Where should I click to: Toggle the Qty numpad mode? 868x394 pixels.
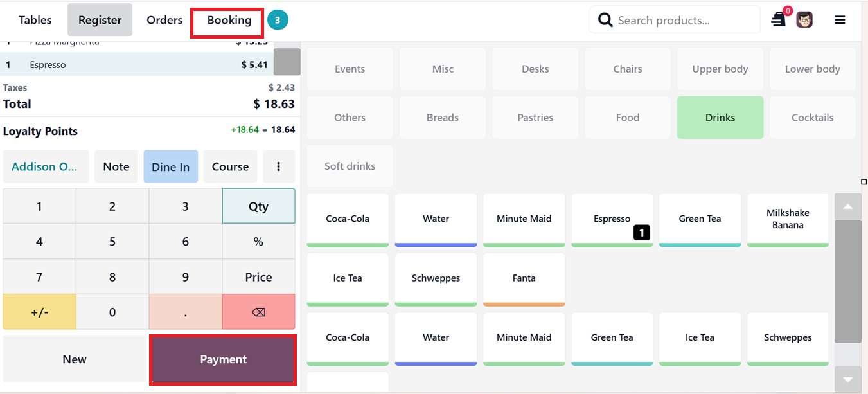258,206
